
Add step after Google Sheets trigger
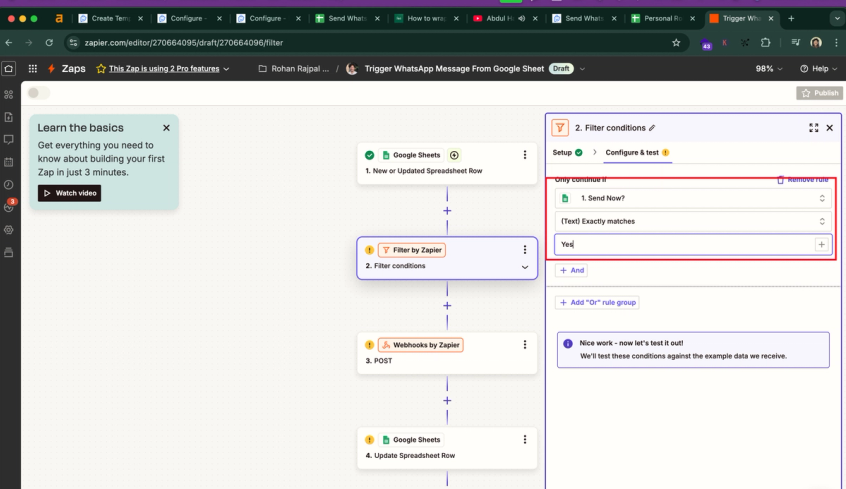point(447,211)
